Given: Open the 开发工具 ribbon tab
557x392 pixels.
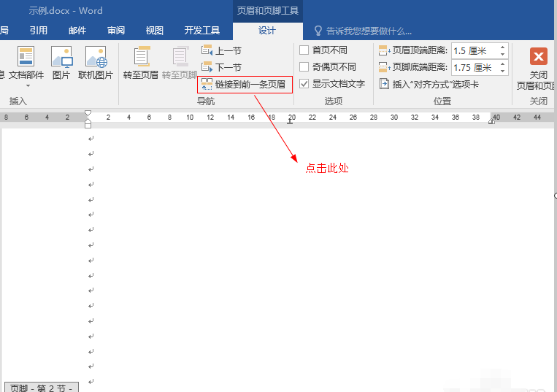Looking at the screenshot, I should 201,31.
